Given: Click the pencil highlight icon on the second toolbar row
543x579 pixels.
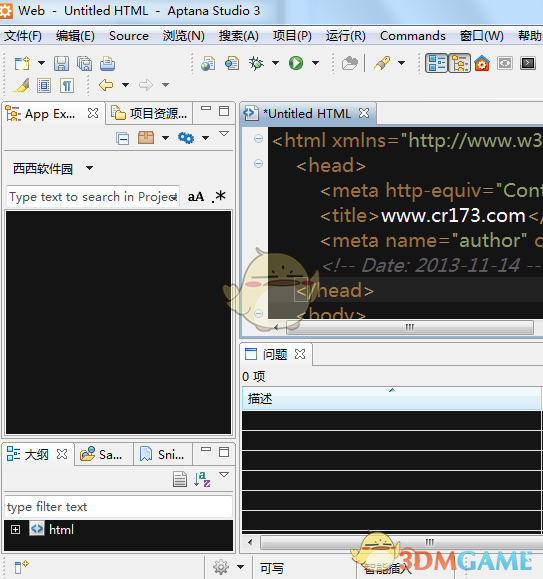Looking at the screenshot, I should coord(21,86).
